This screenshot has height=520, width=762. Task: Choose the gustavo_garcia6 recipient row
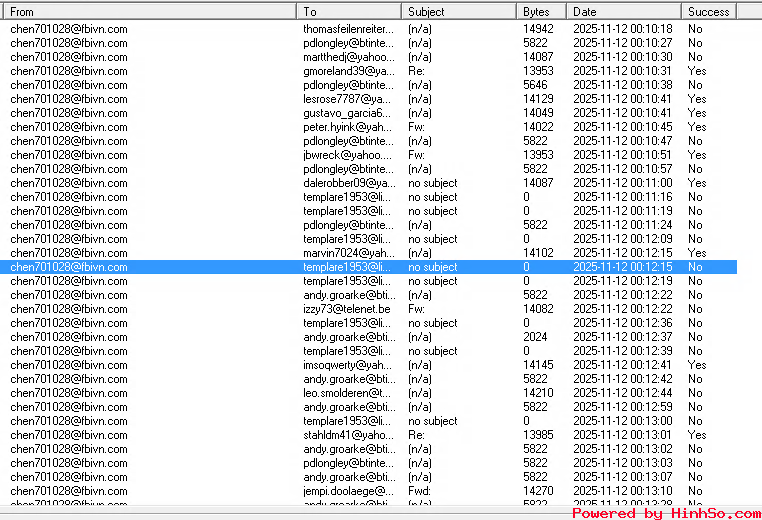coord(348,113)
